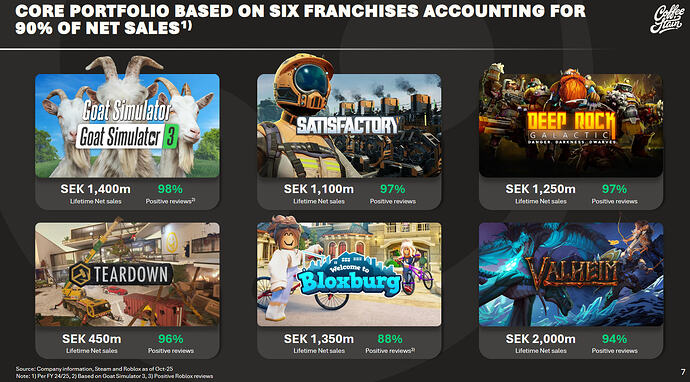Screen dimensions: 690x382
Task: Click the SEK 450m net sales figure
Action: pos(92,339)
